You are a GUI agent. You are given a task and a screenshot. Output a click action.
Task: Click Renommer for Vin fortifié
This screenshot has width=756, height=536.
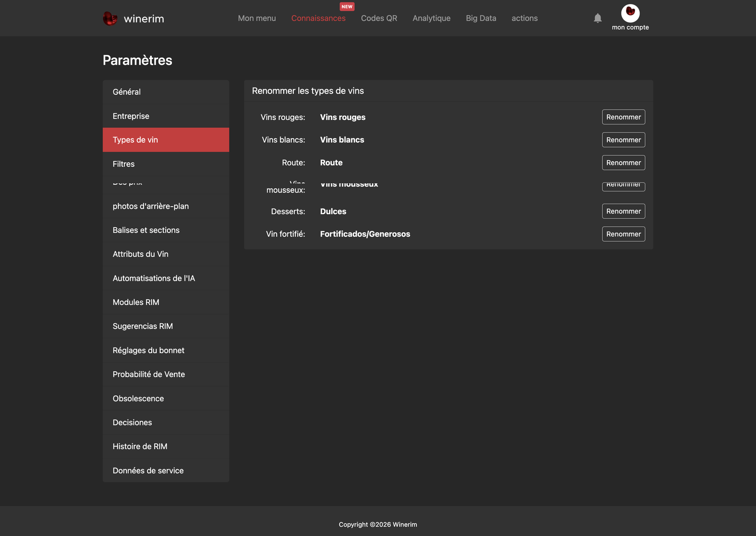click(623, 234)
